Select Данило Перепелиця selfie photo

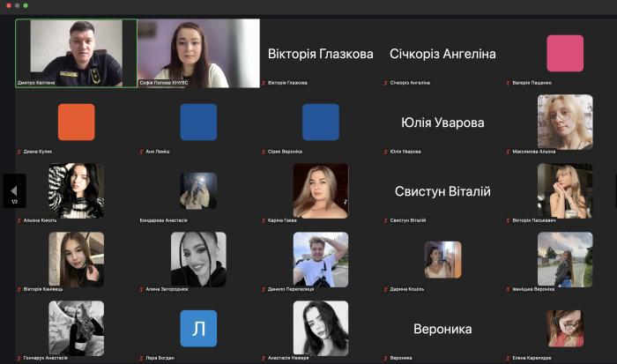321,259
